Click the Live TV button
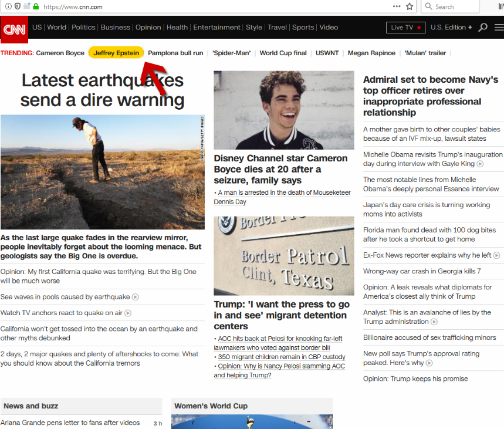Screen dimensions: 504x429 (x=405, y=28)
